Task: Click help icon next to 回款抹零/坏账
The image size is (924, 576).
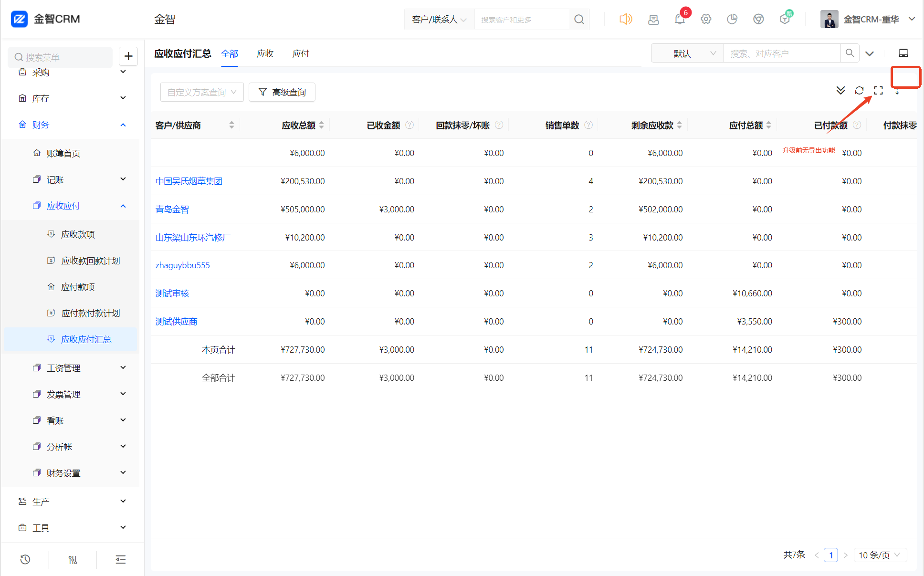Action: (499, 125)
